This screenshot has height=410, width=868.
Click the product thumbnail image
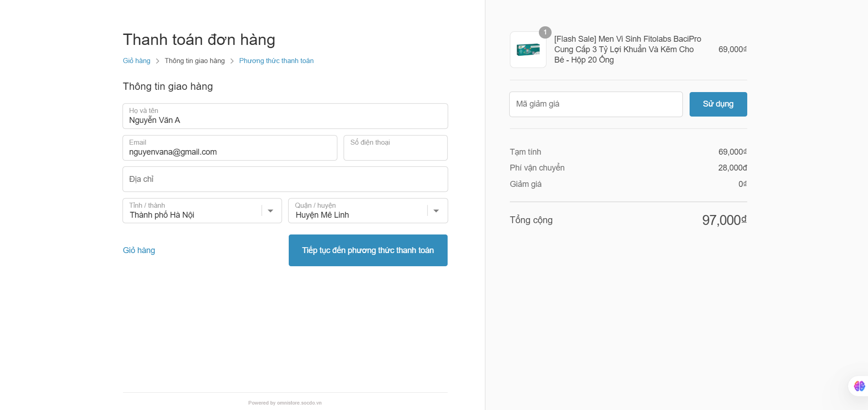[528, 50]
